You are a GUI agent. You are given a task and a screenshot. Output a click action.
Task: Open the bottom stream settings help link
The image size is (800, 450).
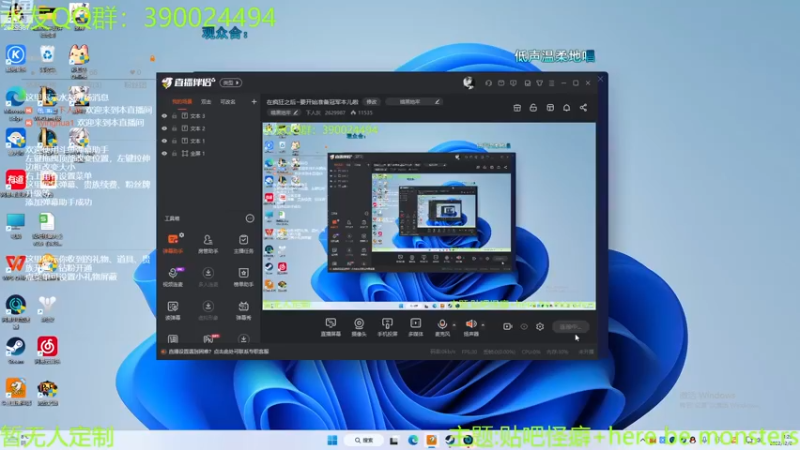[219, 352]
